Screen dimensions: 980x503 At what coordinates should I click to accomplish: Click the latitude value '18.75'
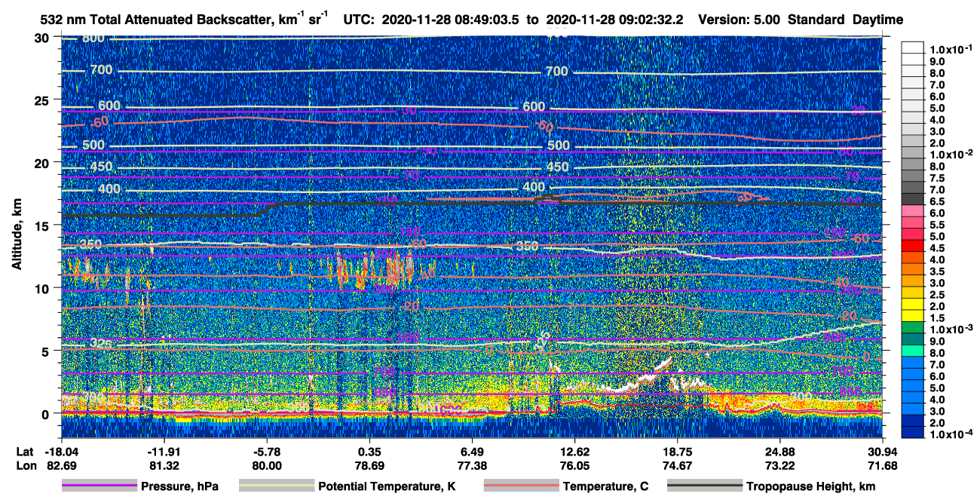[677, 451]
